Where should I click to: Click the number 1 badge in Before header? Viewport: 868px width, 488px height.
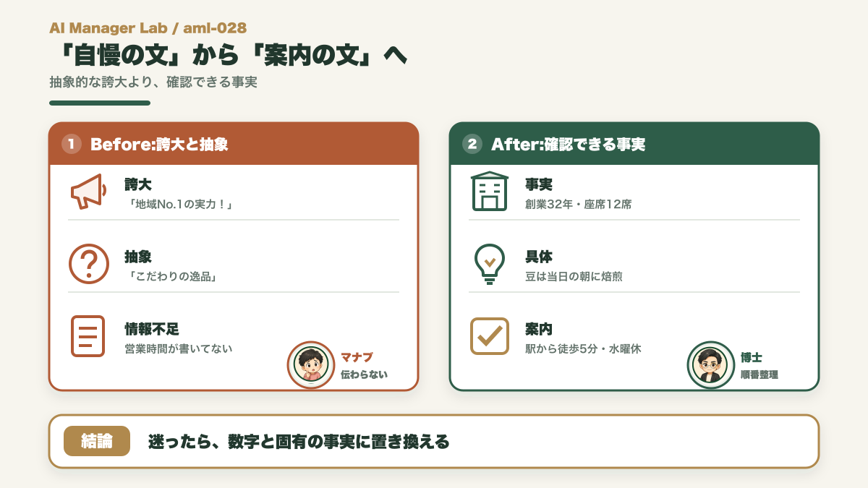[x=71, y=144]
